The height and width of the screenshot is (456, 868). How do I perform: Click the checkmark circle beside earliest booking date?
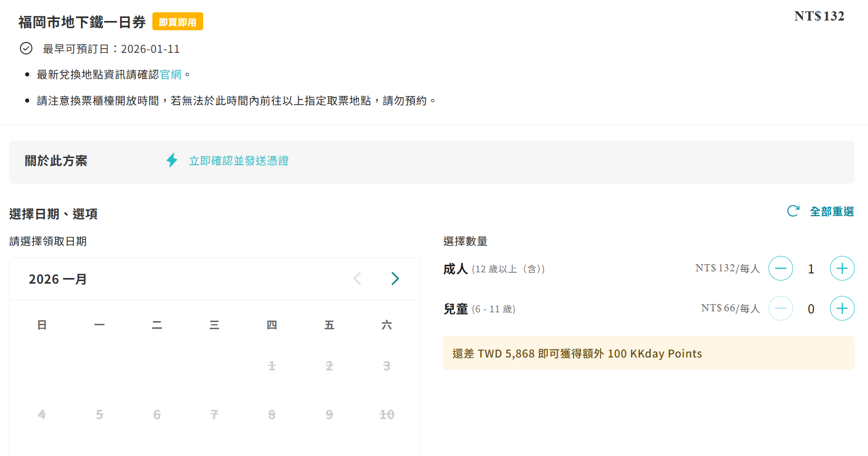26,48
